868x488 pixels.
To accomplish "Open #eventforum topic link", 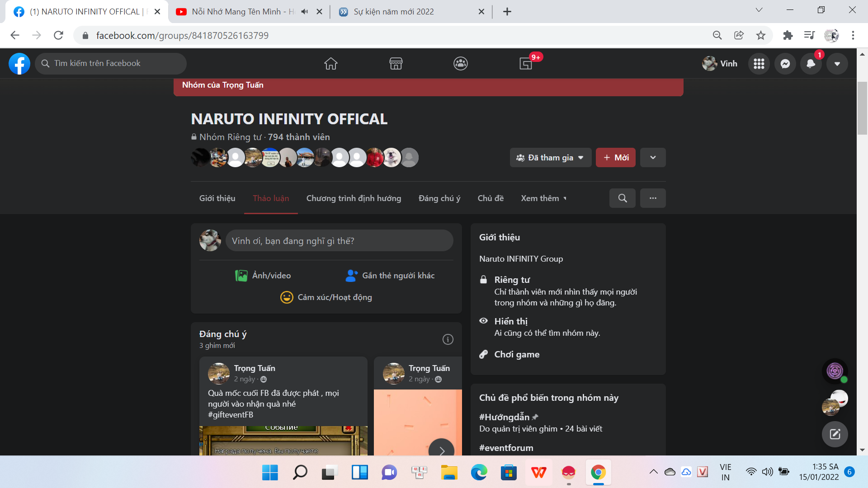I will [x=506, y=448].
